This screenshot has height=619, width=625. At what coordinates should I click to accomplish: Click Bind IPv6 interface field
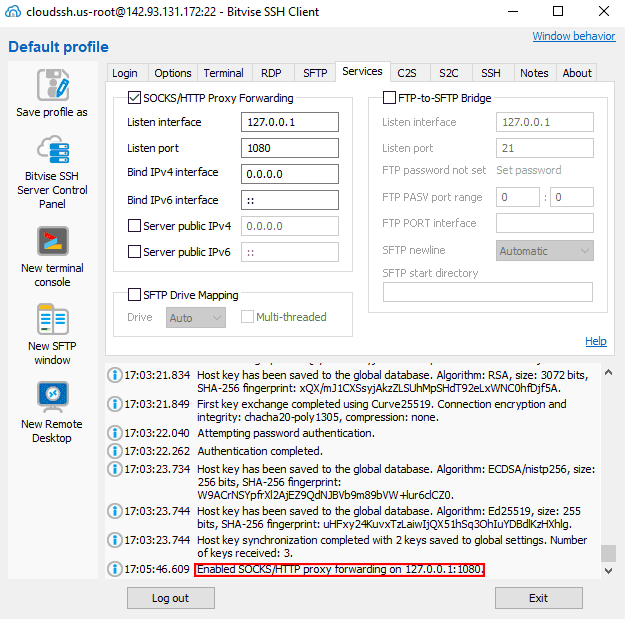pos(290,200)
